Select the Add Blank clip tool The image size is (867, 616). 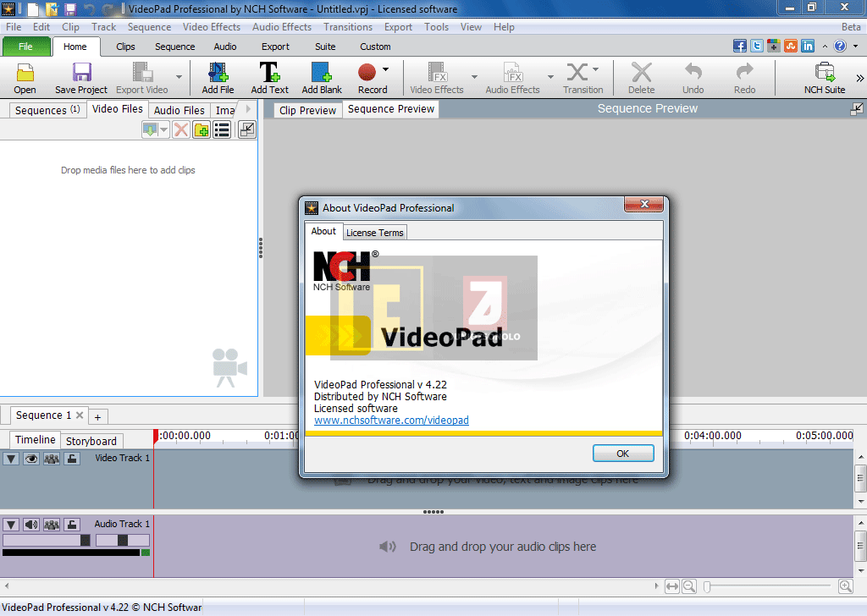[x=321, y=78]
